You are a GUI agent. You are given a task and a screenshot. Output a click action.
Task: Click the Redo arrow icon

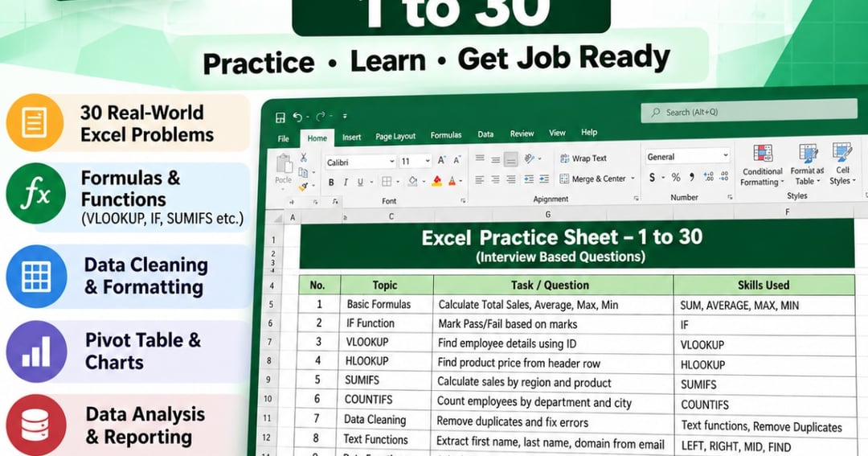[x=320, y=117]
